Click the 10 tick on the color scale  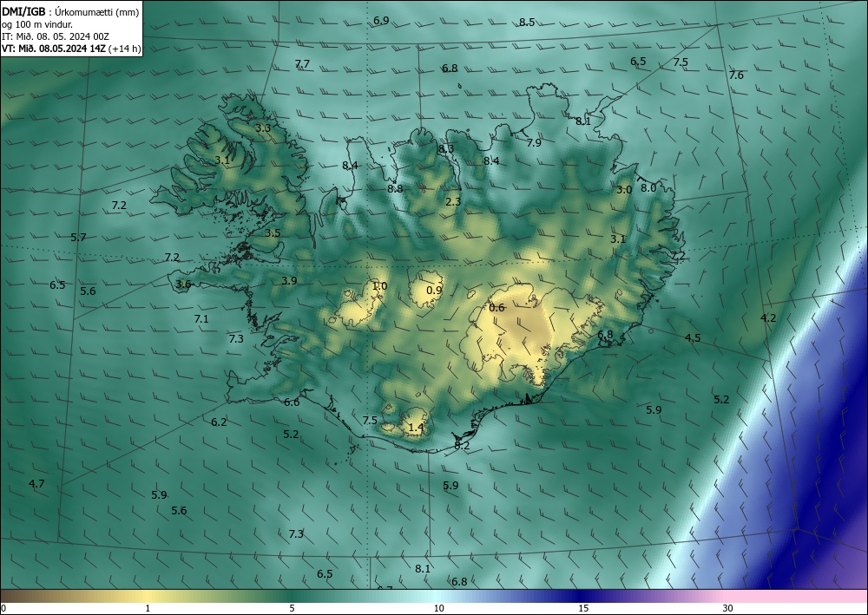(438, 608)
